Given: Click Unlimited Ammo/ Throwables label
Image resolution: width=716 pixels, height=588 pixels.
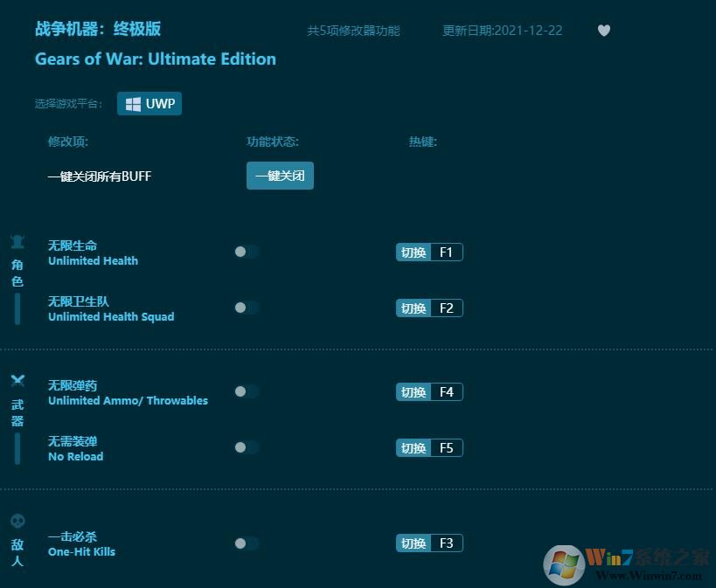Looking at the screenshot, I should [x=128, y=400].
